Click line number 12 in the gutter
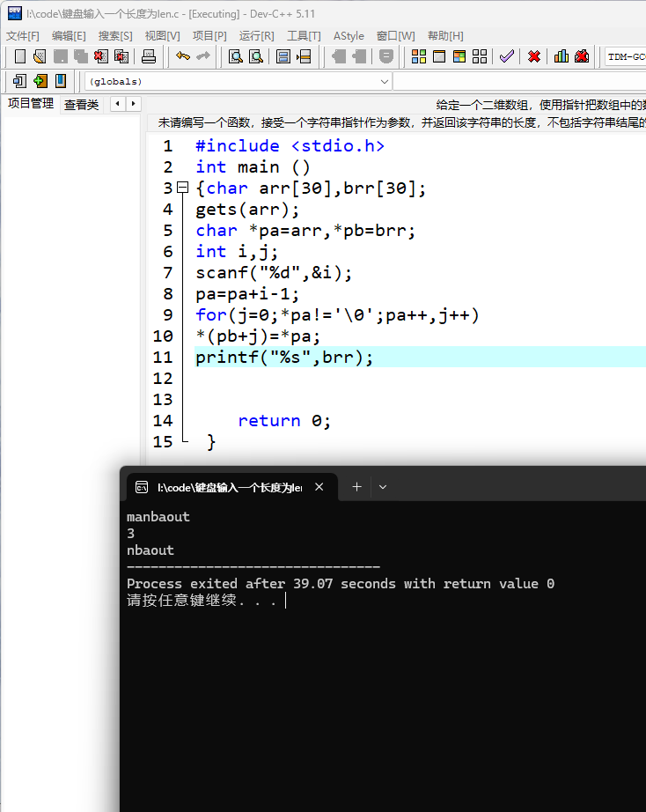 click(x=163, y=378)
